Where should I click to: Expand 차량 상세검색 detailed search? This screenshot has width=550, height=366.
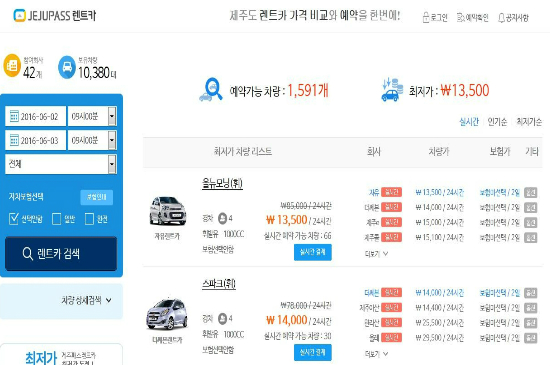pos(86,300)
